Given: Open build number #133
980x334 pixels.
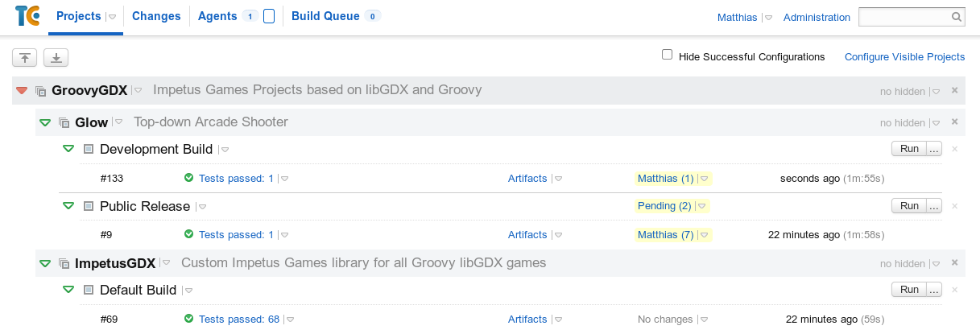Looking at the screenshot, I should click(x=112, y=178).
